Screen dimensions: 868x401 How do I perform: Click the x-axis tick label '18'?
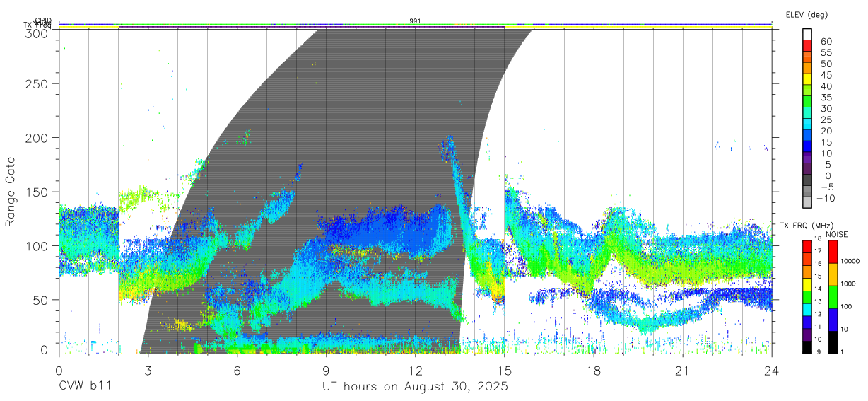point(594,370)
